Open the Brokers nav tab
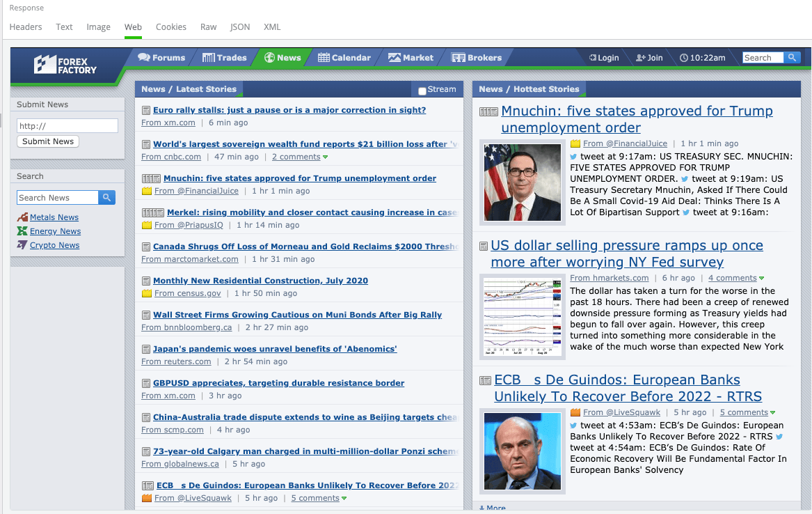 point(477,58)
